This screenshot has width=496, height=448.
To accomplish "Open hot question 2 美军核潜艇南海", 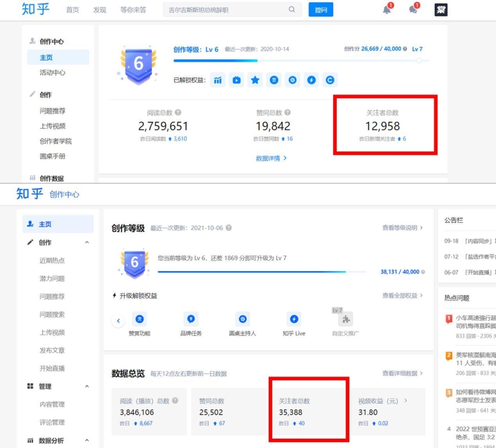I will coord(476,359).
